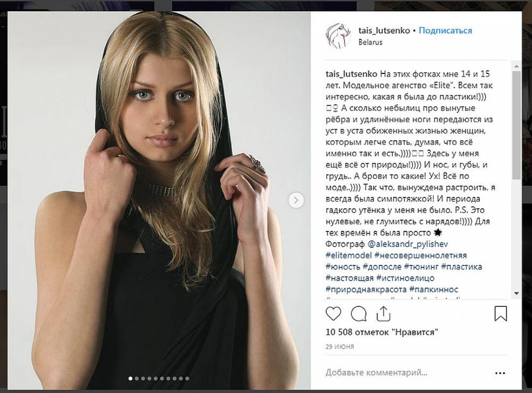532x393 pixels.
Task: Open the Belarus location link
Action: 370,42
